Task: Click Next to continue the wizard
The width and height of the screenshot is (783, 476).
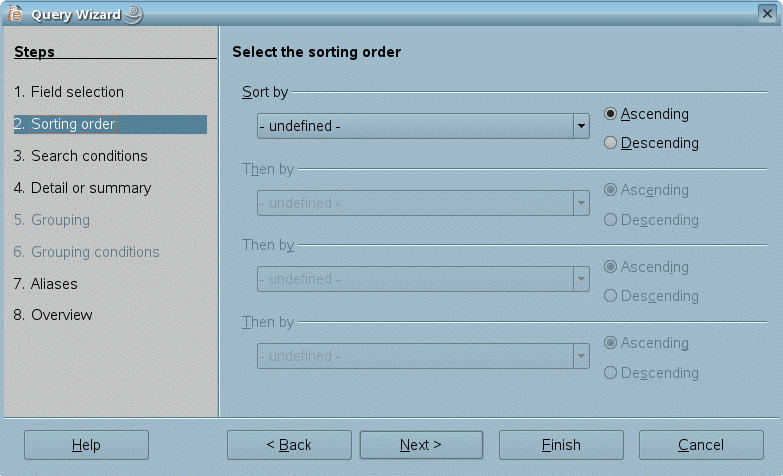Action: pos(421,445)
